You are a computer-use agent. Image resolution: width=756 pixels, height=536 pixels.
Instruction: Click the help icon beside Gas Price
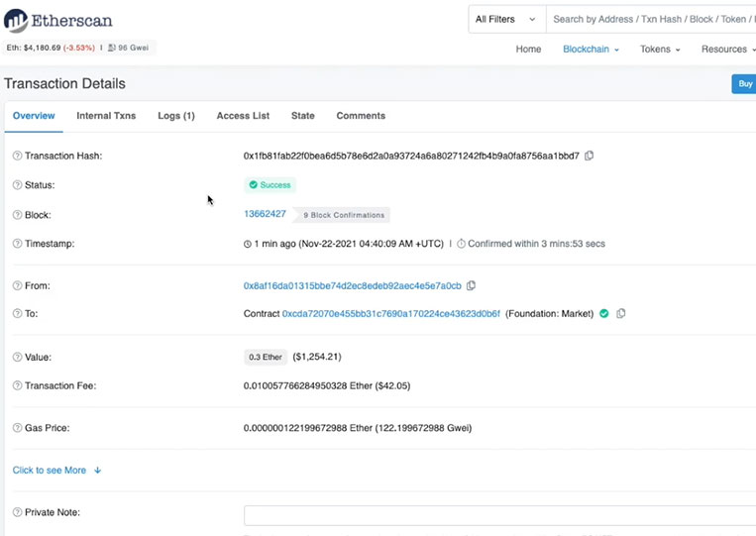[18, 428]
